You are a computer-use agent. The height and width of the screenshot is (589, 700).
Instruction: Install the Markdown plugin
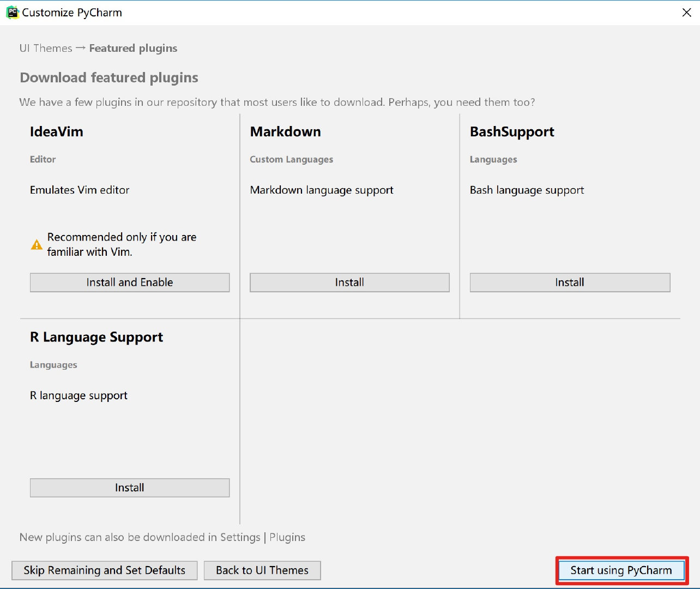(x=349, y=283)
